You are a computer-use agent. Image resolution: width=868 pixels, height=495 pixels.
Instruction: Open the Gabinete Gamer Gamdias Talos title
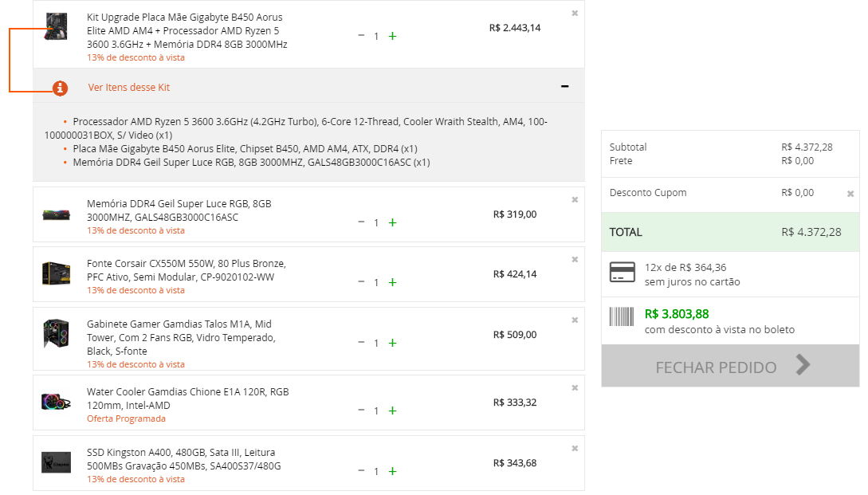pyautogui.click(x=181, y=338)
